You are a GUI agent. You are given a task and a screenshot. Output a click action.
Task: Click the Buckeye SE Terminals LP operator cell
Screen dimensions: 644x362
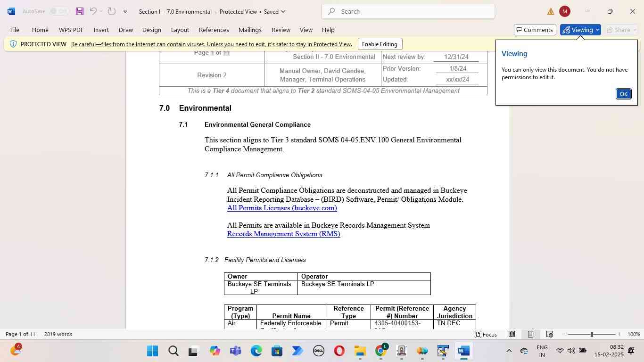tap(364, 288)
